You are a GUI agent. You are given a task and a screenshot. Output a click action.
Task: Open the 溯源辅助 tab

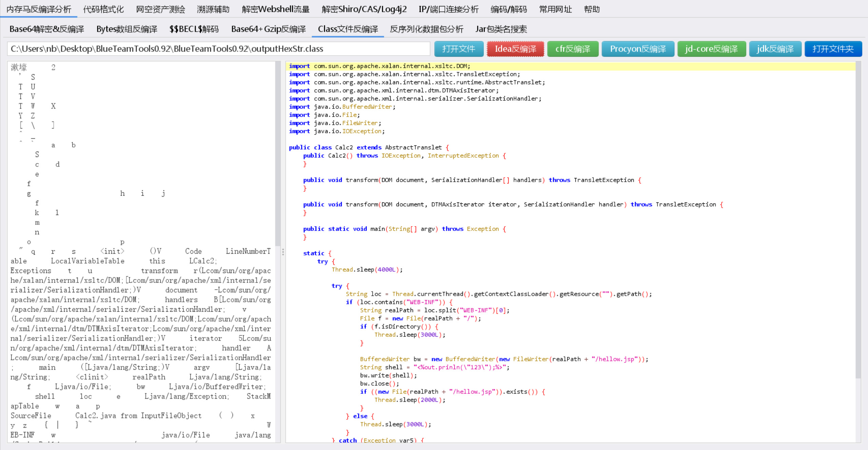(x=213, y=9)
